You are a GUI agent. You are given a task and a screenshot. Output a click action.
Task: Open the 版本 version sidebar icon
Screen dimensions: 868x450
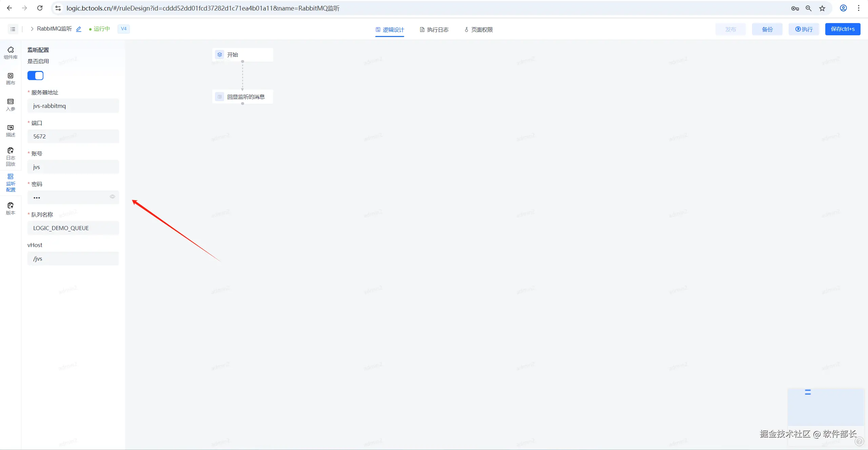pyautogui.click(x=11, y=208)
